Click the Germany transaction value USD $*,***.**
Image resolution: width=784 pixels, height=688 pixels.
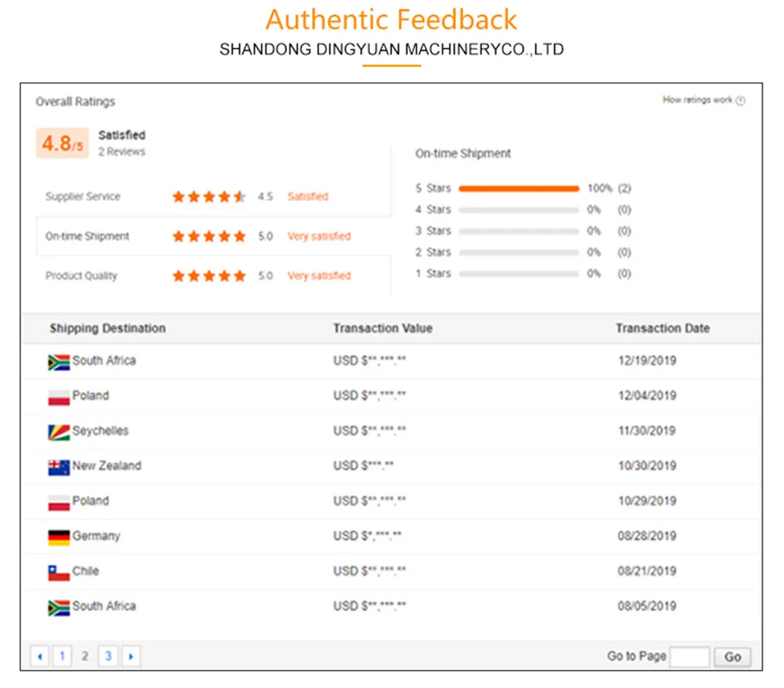tap(367, 536)
